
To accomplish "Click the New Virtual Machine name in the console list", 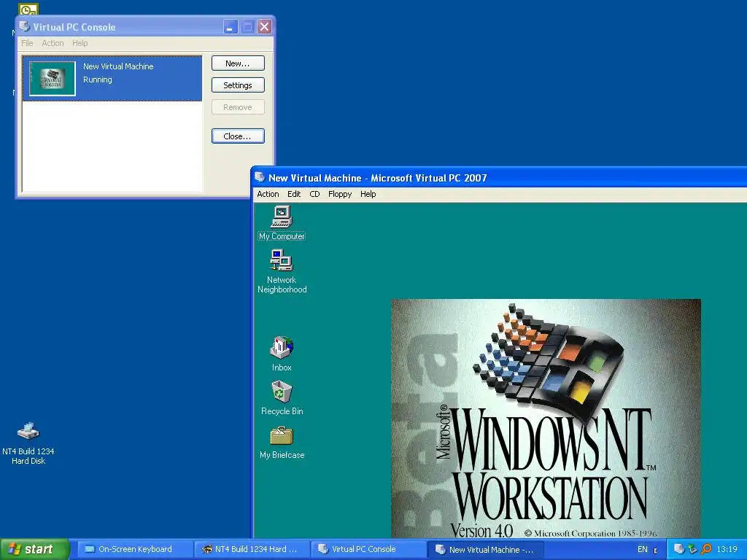I will click(118, 66).
